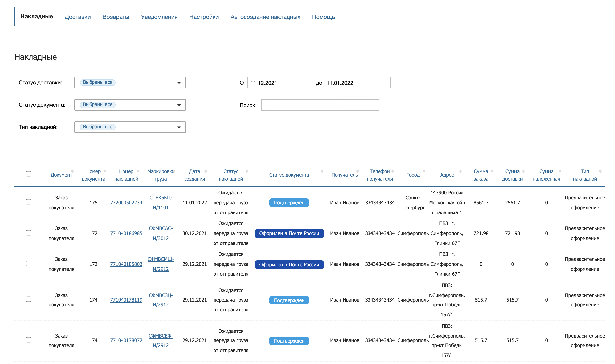Sort table by Дата создания column icon
Viewport: 615px width, 364px height.
[x=206, y=171]
